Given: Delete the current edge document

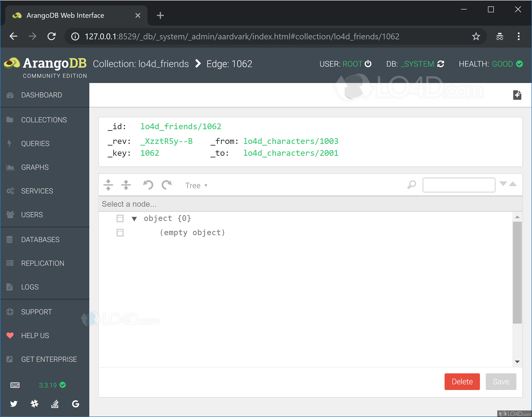Looking at the screenshot, I should 462,381.
